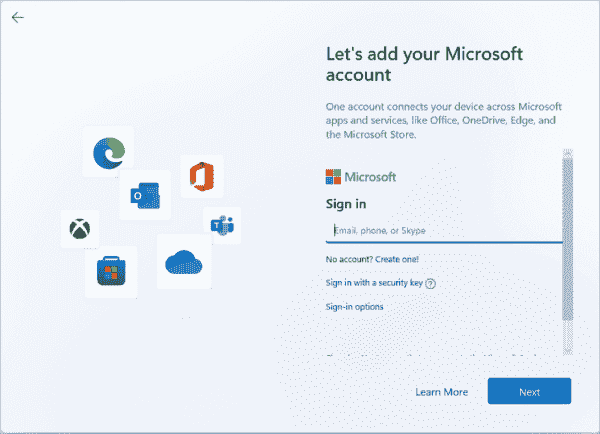Click the Microsoft Teams icon
Screen dimensions: 600x434
[x=222, y=225]
